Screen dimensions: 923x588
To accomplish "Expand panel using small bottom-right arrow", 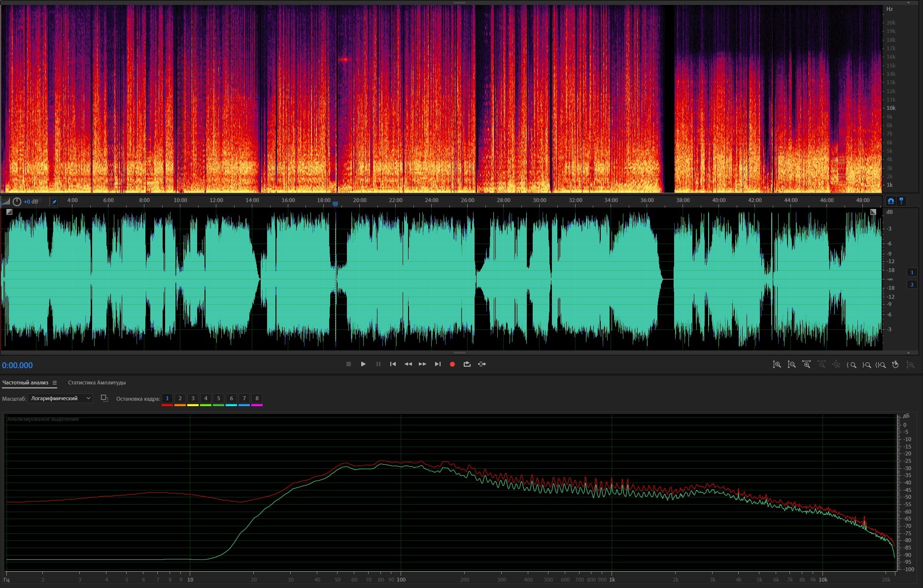I will coord(908,352).
